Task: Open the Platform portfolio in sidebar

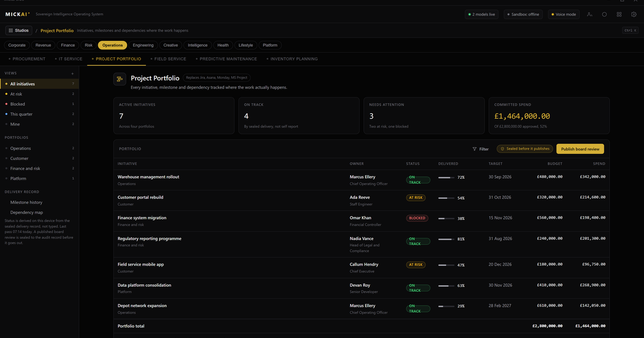Action: pyautogui.click(x=39, y=178)
